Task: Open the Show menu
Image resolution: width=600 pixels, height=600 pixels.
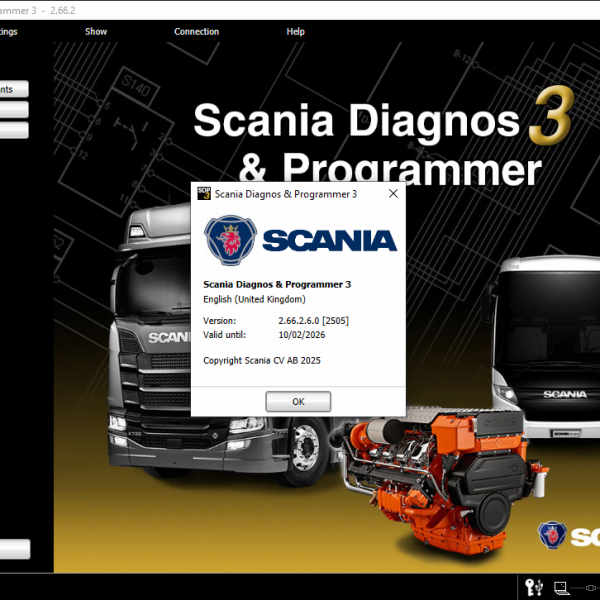Action: pyautogui.click(x=96, y=32)
